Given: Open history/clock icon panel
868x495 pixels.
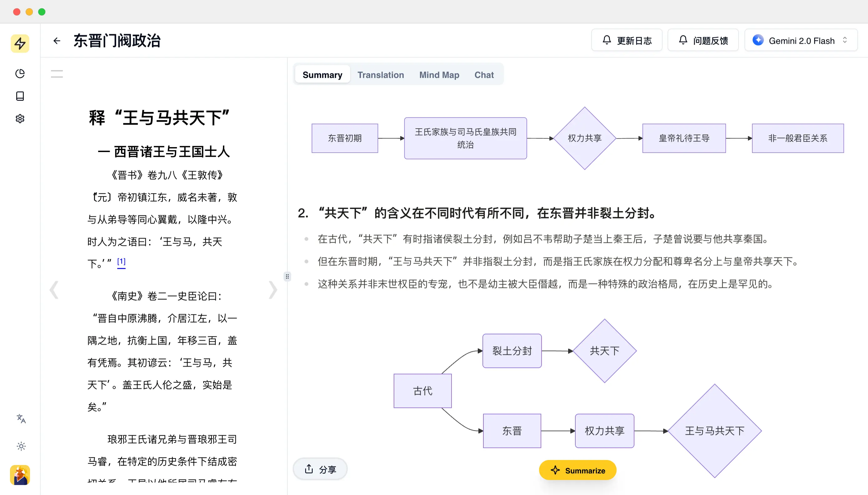Looking at the screenshot, I should coord(20,73).
